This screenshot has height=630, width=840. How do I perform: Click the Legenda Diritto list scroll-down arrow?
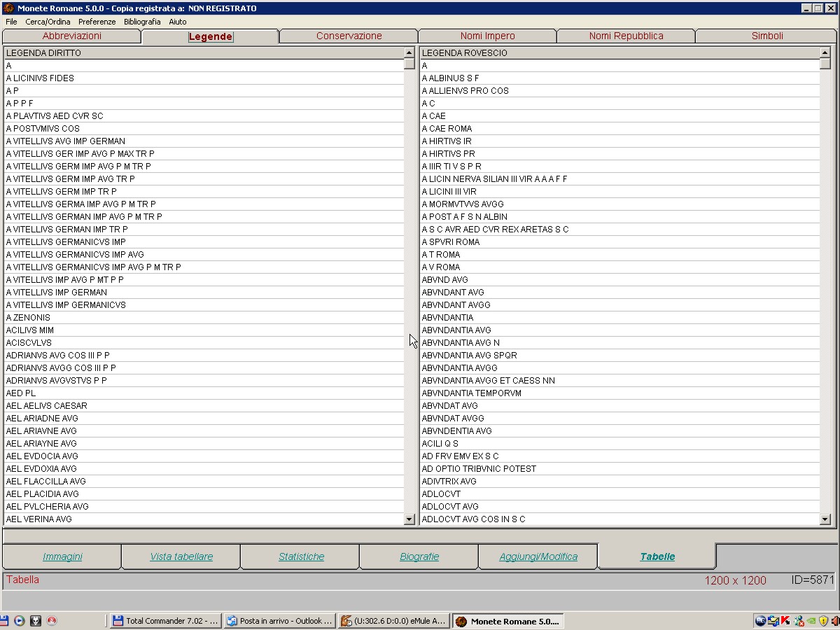(409, 519)
